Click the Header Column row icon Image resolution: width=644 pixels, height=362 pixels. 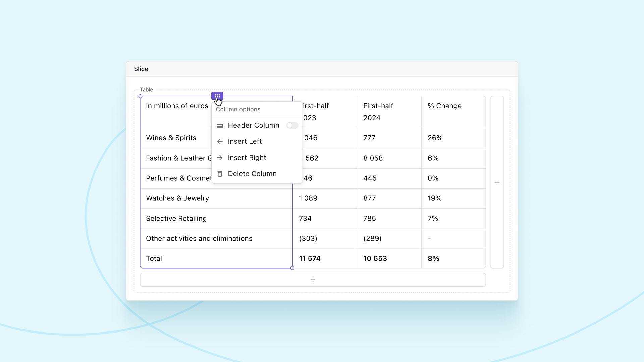tap(220, 125)
